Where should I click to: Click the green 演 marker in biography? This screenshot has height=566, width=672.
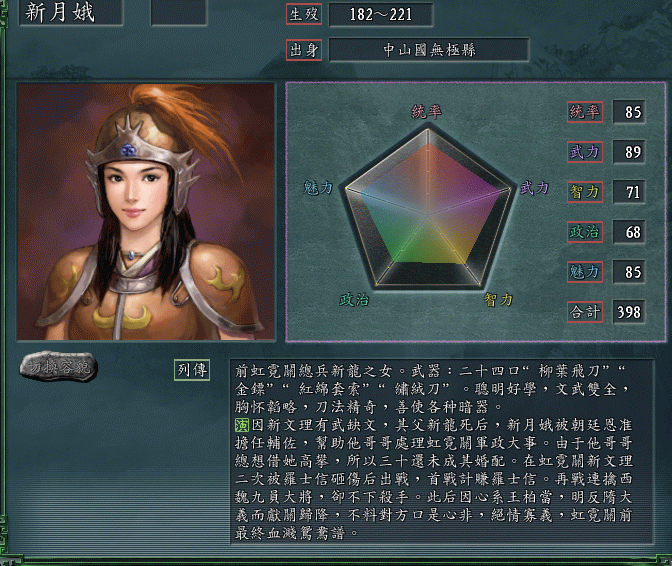pyautogui.click(x=242, y=425)
